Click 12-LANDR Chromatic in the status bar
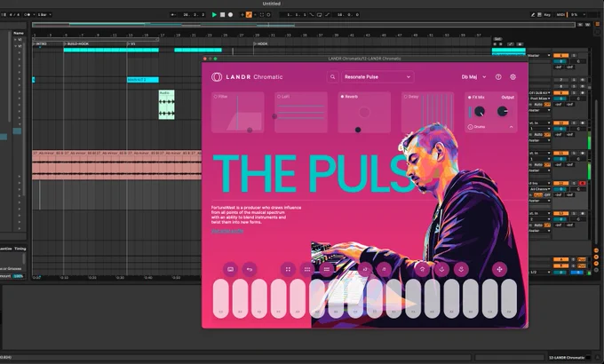This screenshot has height=364, width=604. click(567, 358)
